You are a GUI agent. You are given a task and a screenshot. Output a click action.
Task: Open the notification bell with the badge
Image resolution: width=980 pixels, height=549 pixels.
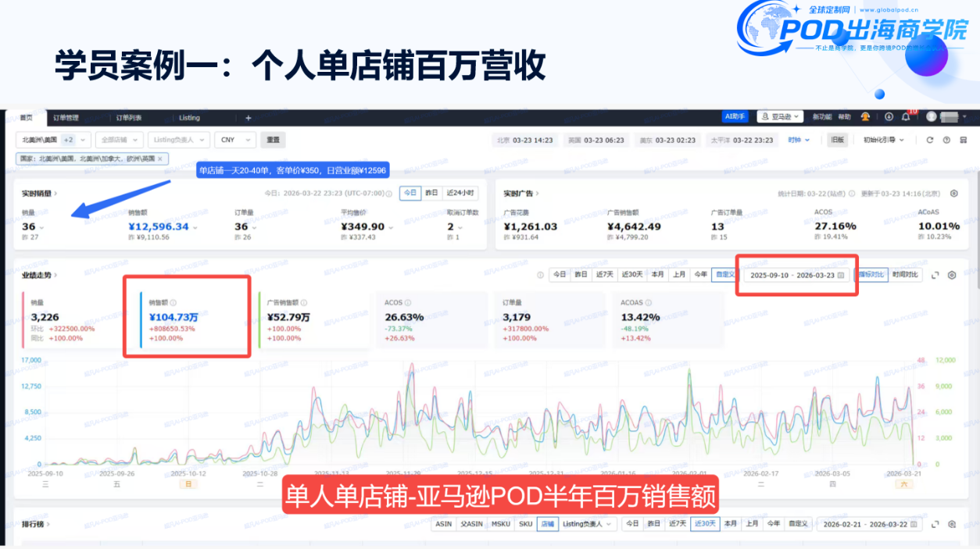pyautogui.click(x=907, y=117)
